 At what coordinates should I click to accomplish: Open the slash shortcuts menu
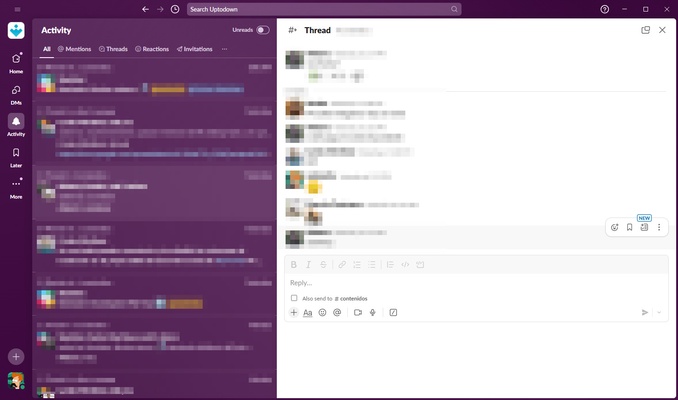[393, 312]
